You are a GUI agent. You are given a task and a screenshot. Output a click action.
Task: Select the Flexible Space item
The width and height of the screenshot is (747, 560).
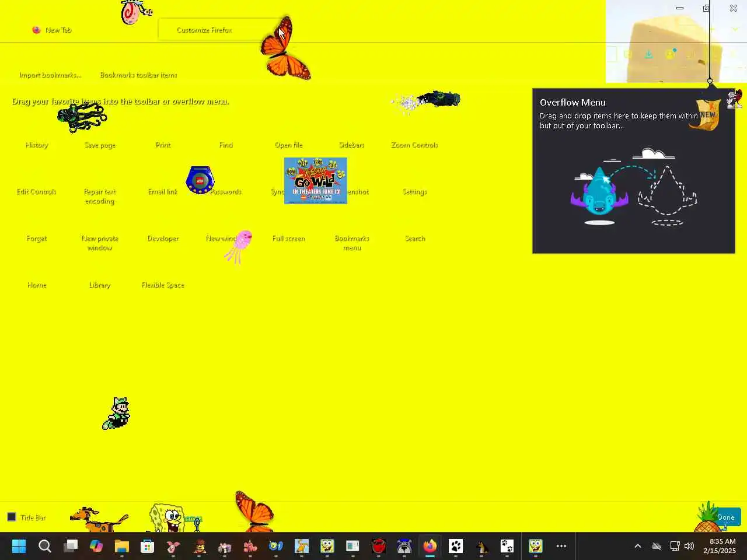[163, 285]
